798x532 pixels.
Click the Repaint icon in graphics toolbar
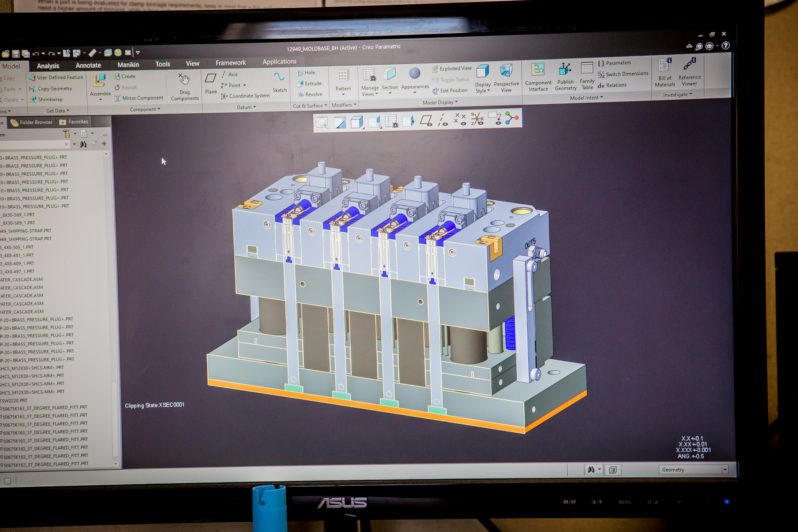click(339, 123)
